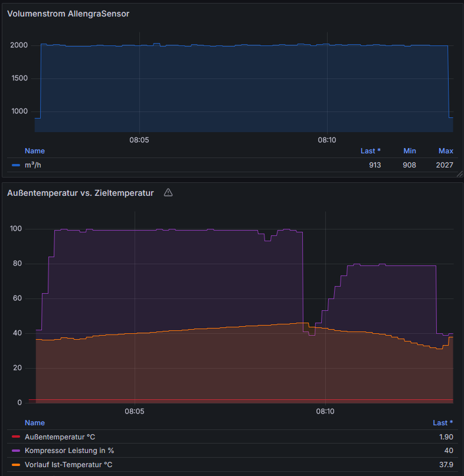
Task: Isolate the Außentemperatur °C legend series
Action: (60, 437)
